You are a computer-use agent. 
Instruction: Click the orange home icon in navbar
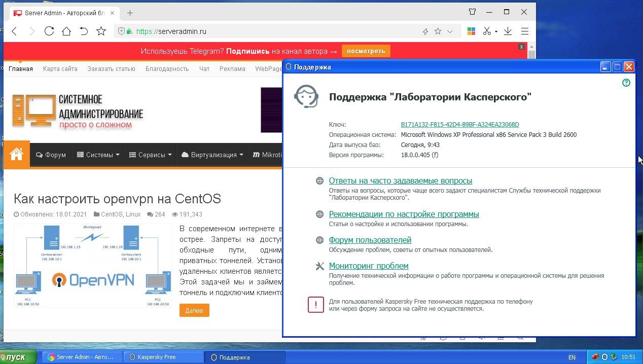17,155
